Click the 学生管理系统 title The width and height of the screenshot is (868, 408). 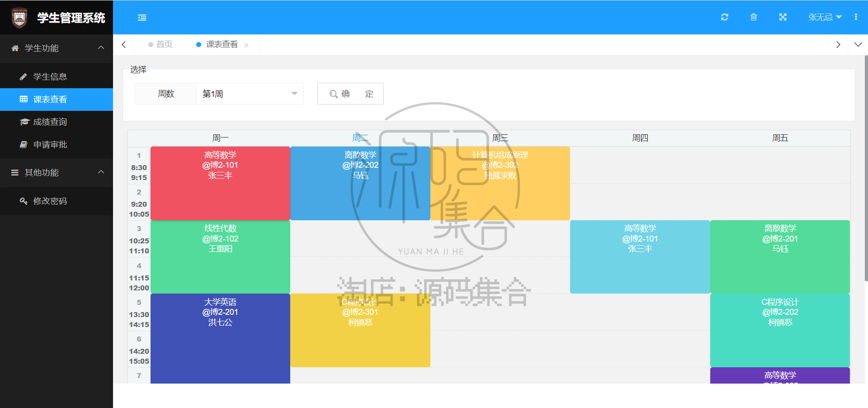tap(71, 18)
